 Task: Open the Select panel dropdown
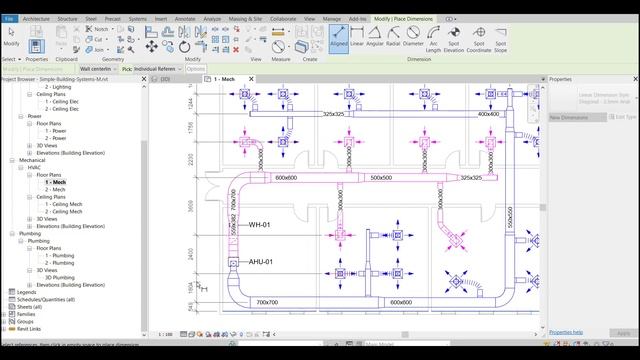11,59
